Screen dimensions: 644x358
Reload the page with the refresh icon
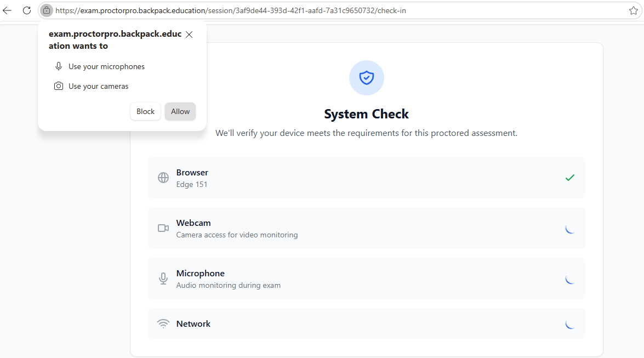pos(27,10)
